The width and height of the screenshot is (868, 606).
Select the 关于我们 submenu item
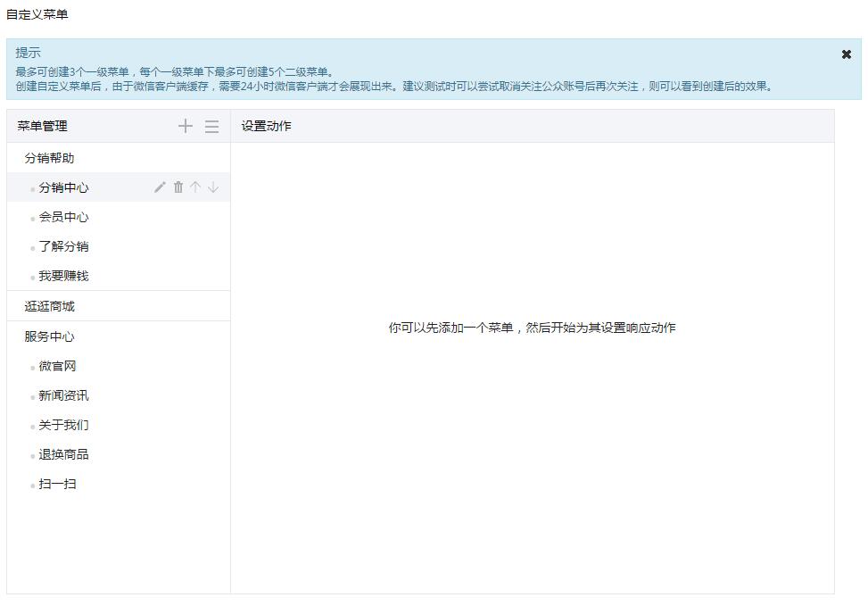click(x=63, y=425)
